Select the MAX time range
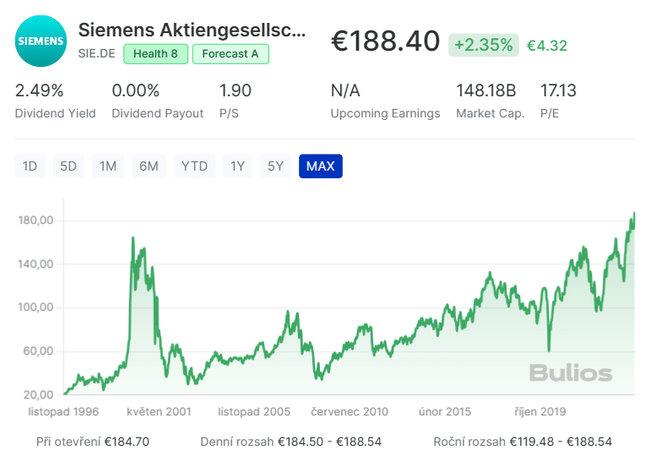Image resolution: width=650 pixels, height=467 pixels. click(x=320, y=166)
